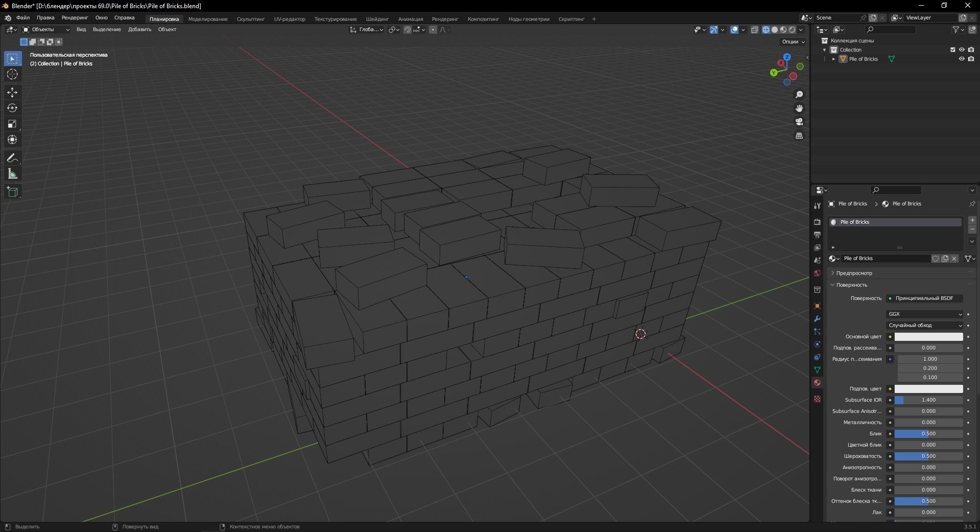Screen dimensions: 980x532
Task: Open subsurface method dropdown
Action: pyautogui.click(x=925, y=326)
